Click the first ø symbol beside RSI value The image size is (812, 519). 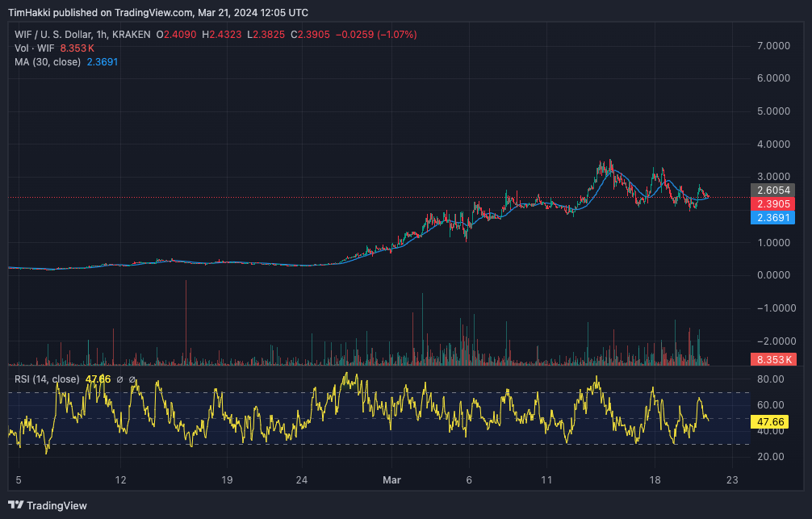click(119, 379)
